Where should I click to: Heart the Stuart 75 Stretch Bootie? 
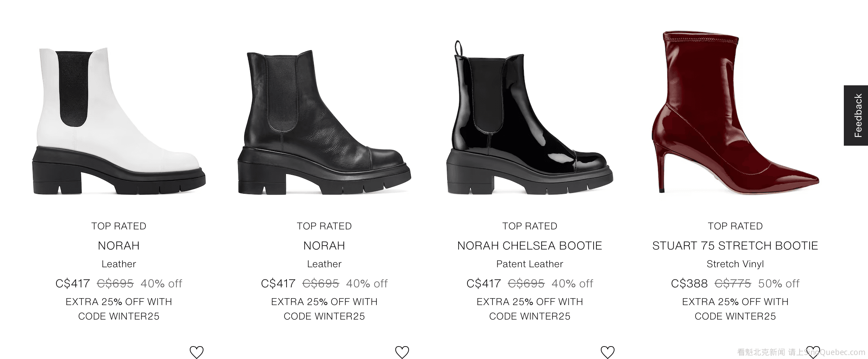(x=813, y=352)
